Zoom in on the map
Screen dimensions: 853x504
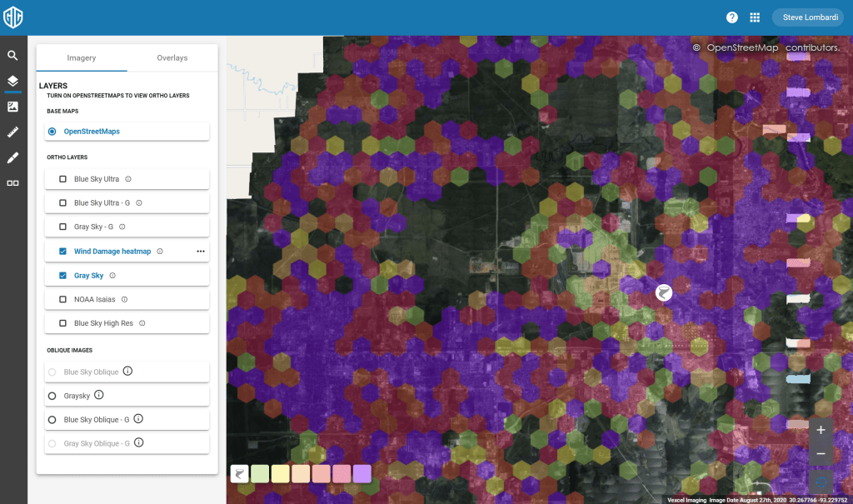(x=821, y=431)
